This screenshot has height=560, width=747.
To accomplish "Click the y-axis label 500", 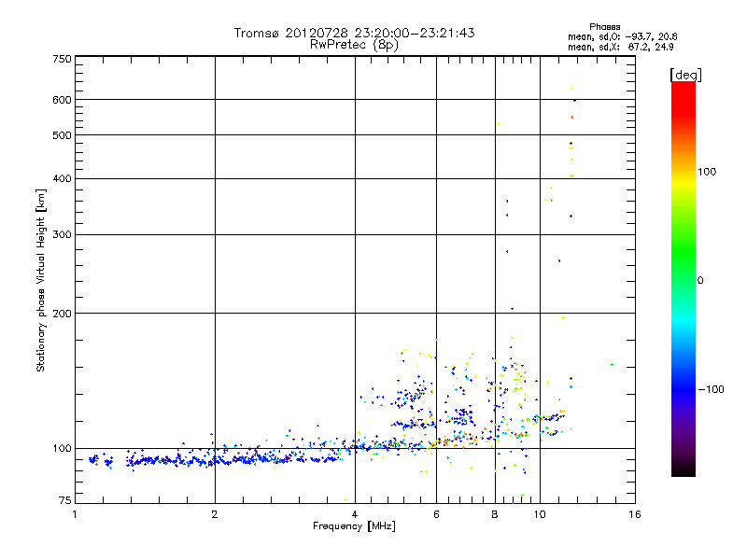I will coord(62,135).
